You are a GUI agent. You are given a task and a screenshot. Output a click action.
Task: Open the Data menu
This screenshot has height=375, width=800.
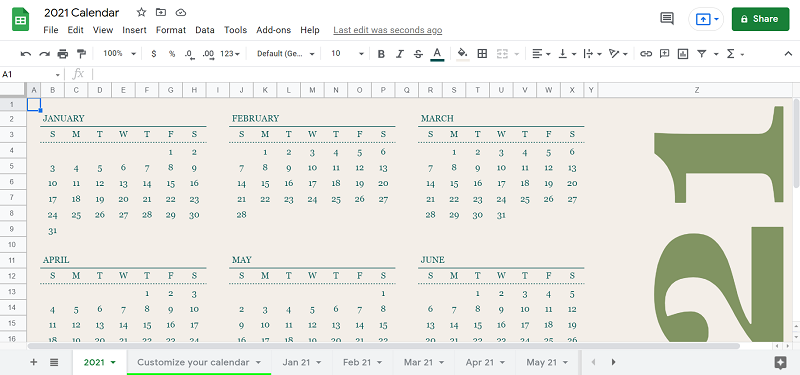[205, 30]
